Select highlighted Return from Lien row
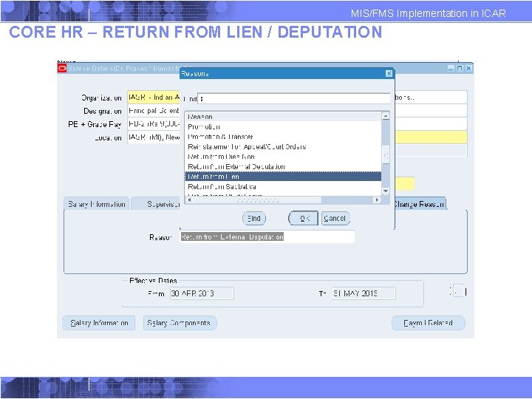Viewport: 532px width, 399px height. pyautogui.click(x=283, y=177)
